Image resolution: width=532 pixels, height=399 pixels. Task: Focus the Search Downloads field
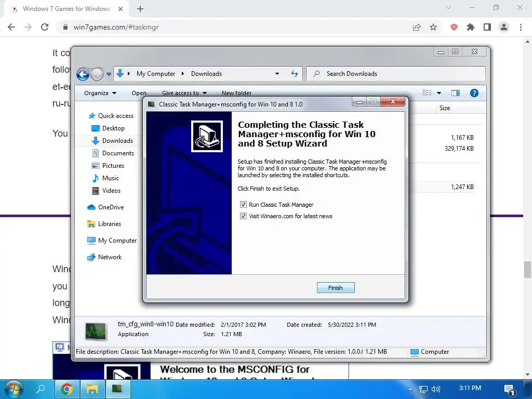(395, 74)
